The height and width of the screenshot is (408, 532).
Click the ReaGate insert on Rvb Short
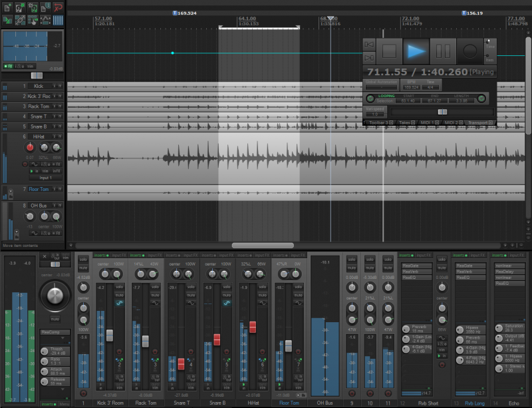[416, 266]
